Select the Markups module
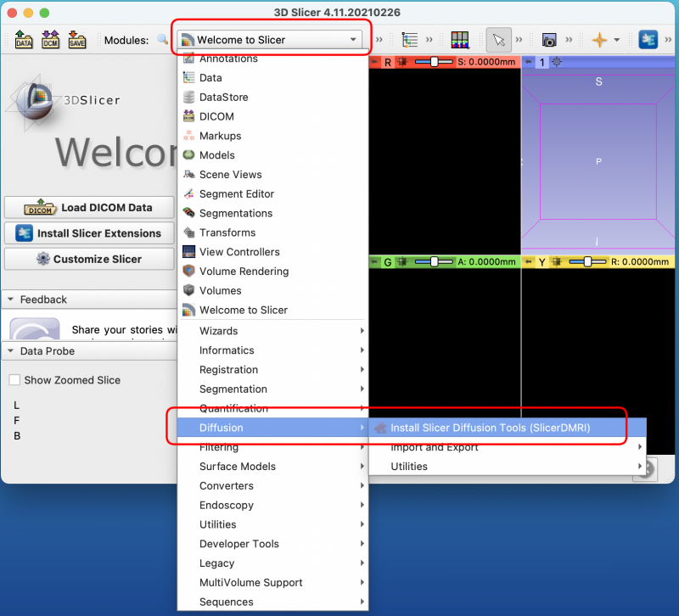The width and height of the screenshot is (679, 616). (x=272, y=136)
